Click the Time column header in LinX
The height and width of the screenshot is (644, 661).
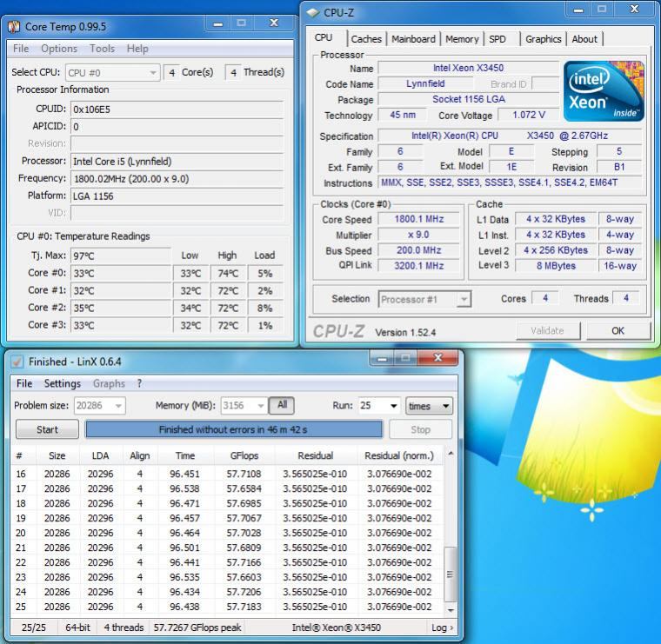185,455
